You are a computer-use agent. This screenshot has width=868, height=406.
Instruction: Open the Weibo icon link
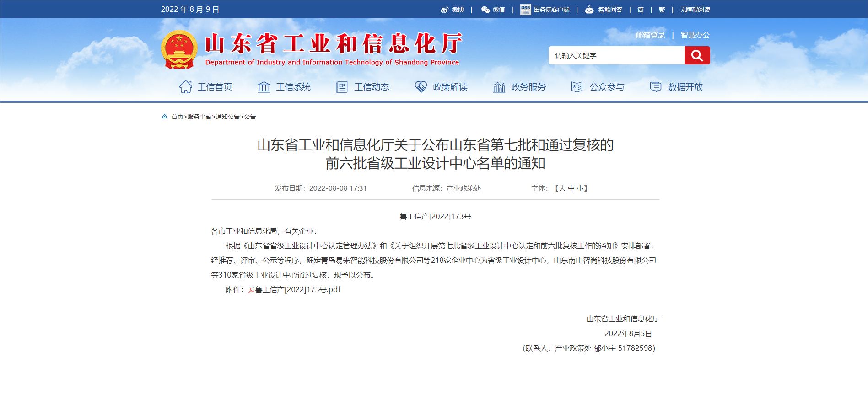tap(445, 10)
